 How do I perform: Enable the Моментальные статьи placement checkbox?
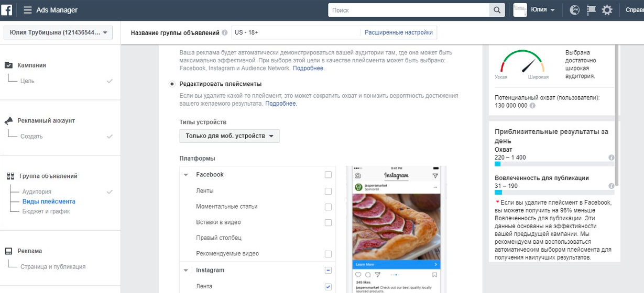pos(328,207)
